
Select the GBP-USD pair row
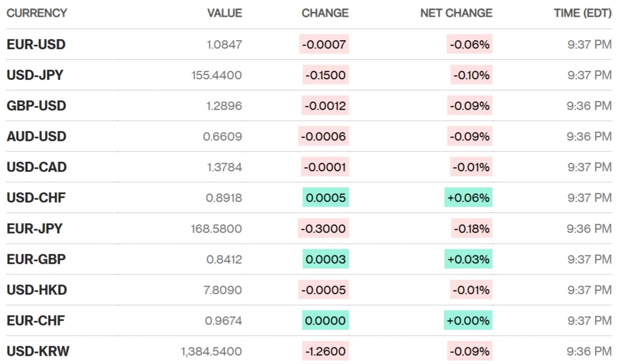tap(36, 106)
